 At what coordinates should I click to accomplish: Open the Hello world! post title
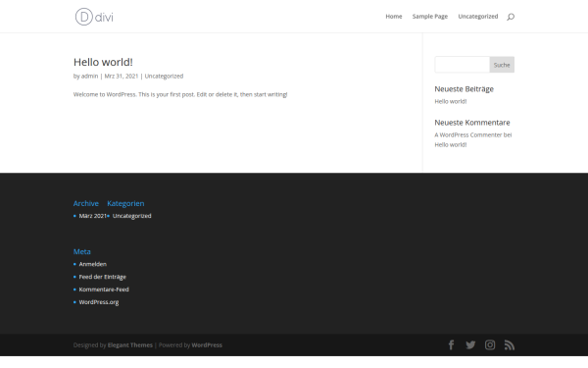tap(103, 62)
